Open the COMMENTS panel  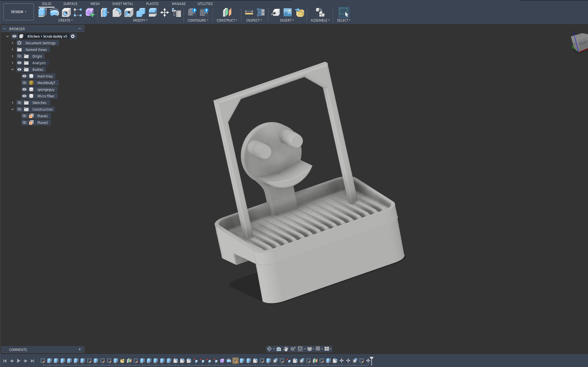pyautogui.click(x=18, y=350)
